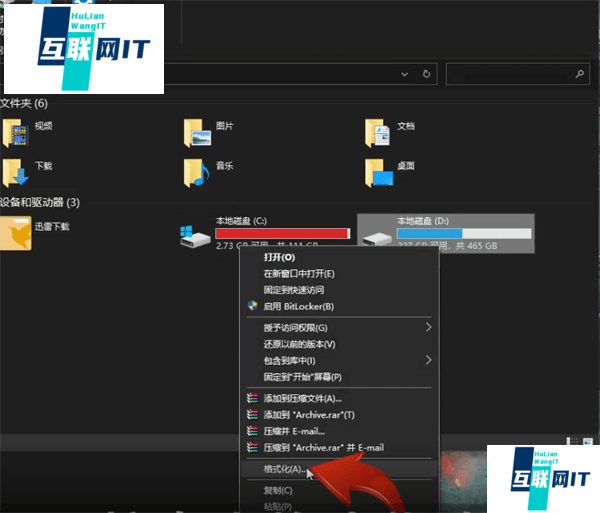Open the 文档 (Documents) folder icon
This screenshot has height=513, width=600.
pyautogui.click(x=377, y=131)
